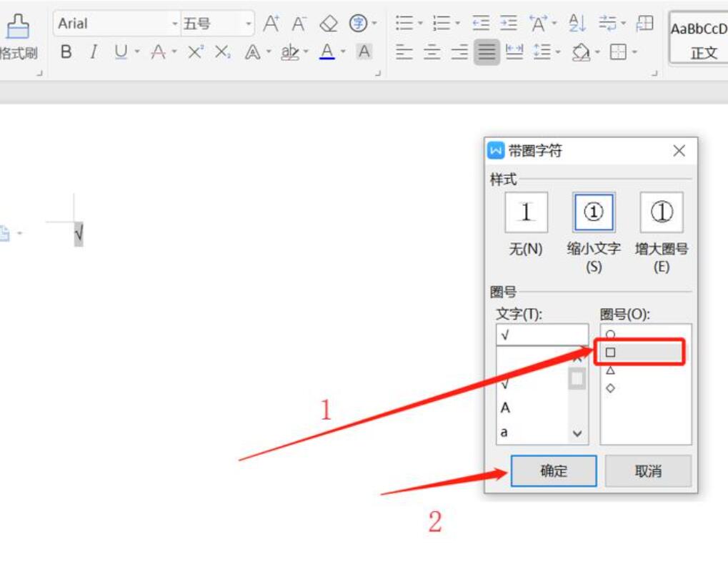Close the 带圈字符 dialog
The image size is (728, 587).
pyautogui.click(x=679, y=151)
